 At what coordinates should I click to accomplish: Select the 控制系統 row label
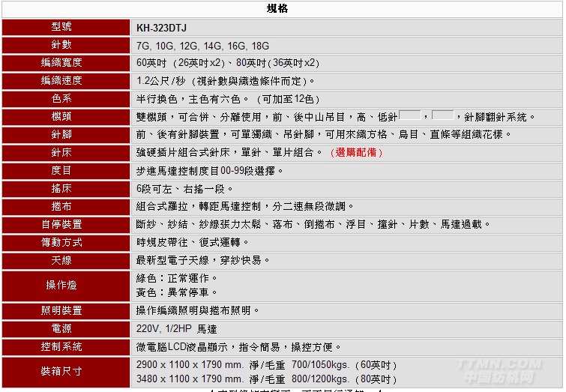[x=67, y=346]
